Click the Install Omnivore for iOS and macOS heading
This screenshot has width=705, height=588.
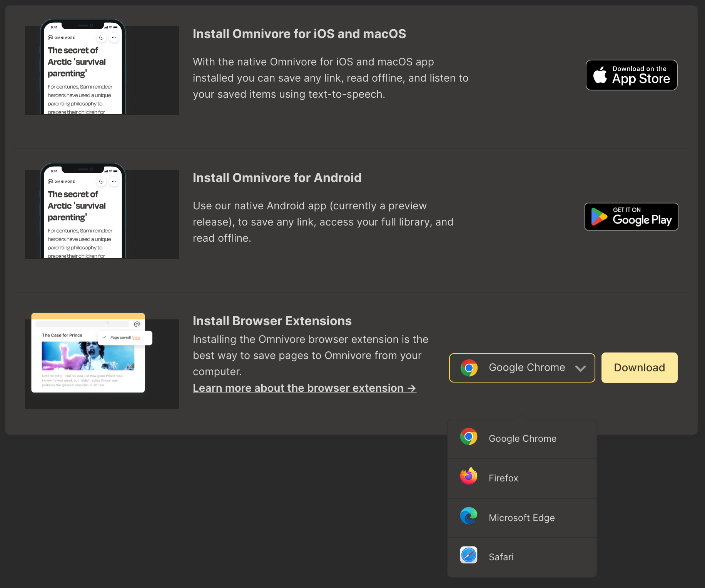tap(299, 34)
